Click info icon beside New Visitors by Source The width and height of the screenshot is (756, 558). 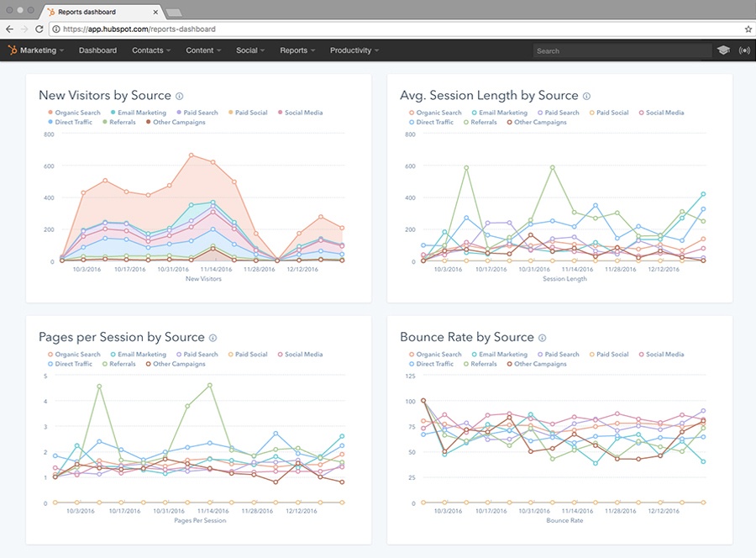click(x=179, y=96)
